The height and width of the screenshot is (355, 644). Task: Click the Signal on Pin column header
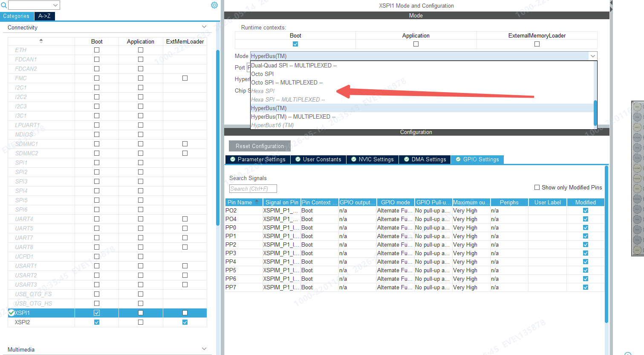coord(282,202)
